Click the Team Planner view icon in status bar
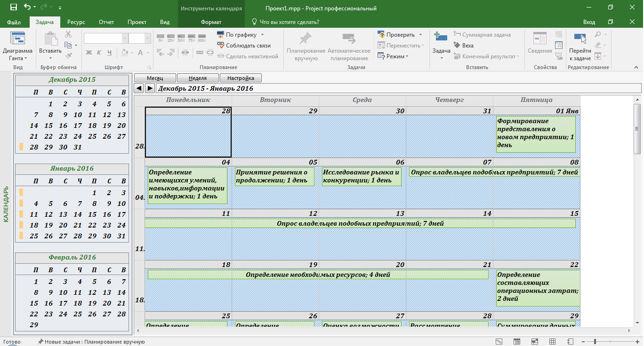 [x=534, y=341]
